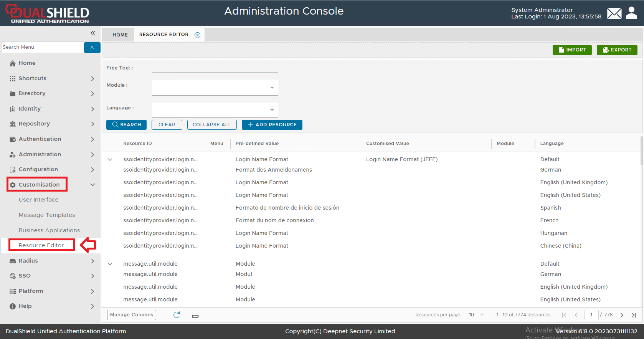Collapse the ssoidentityprovider resource group
Image resolution: width=644 pixels, height=339 pixels.
[110, 159]
